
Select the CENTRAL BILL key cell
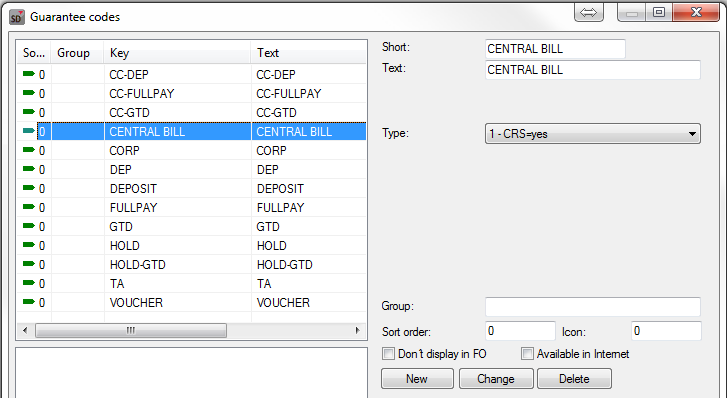pyautogui.click(x=178, y=131)
